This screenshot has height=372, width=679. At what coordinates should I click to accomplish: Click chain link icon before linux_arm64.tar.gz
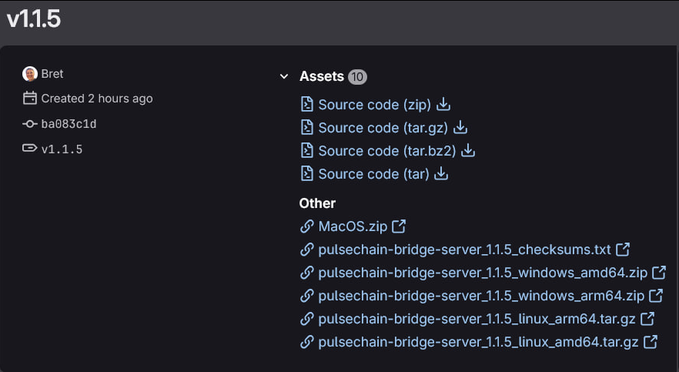coord(307,319)
